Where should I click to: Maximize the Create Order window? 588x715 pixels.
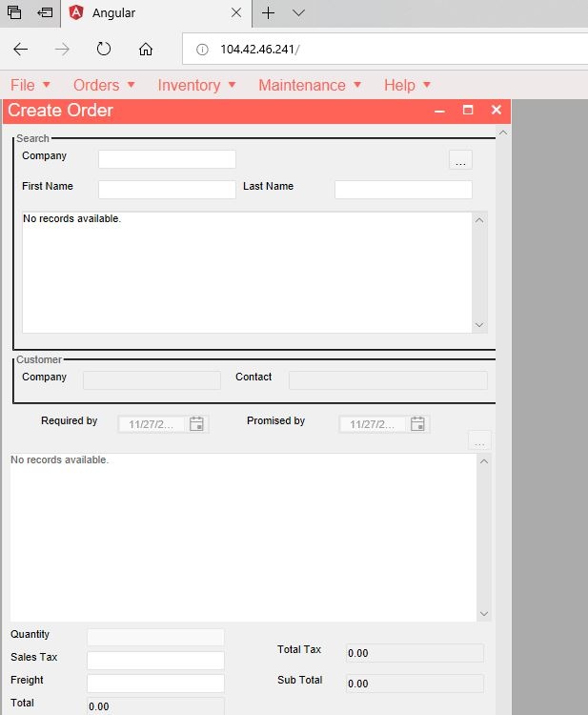pyautogui.click(x=468, y=110)
